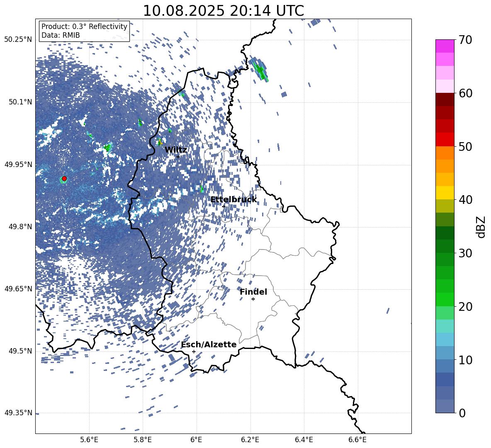Click the yellow 40 dBZ color band
Viewport: 491px width, 448px height.
(x=445, y=193)
